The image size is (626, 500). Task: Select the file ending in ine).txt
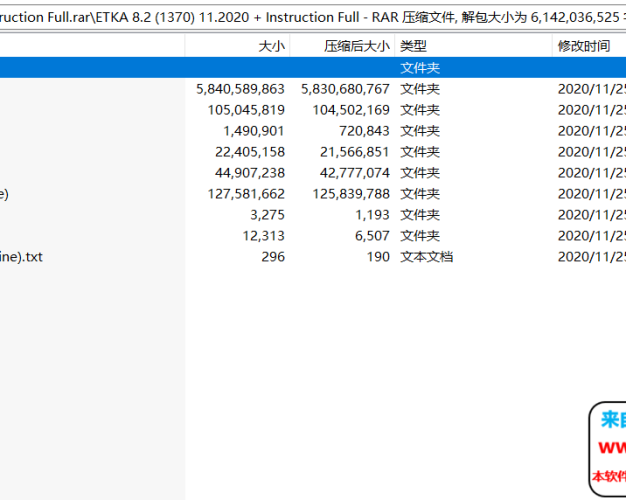pos(21,257)
